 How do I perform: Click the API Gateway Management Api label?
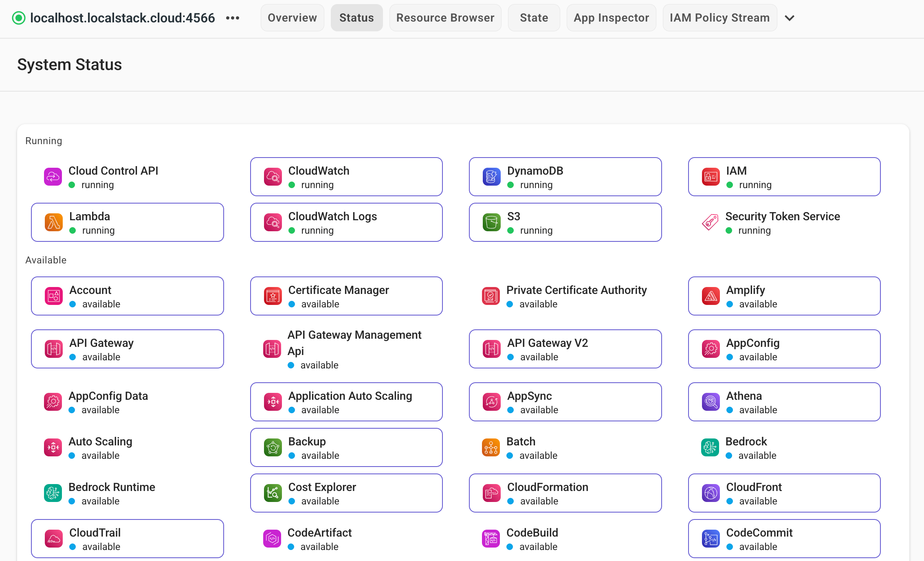(x=354, y=343)
